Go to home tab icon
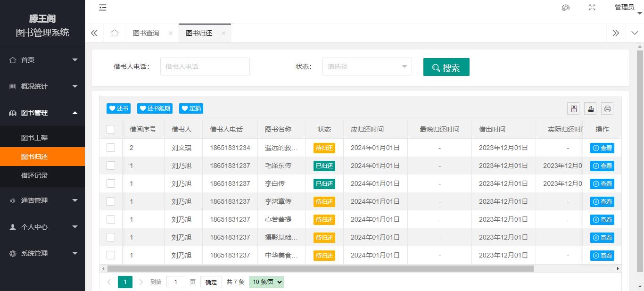 click(x=114, y=33)
